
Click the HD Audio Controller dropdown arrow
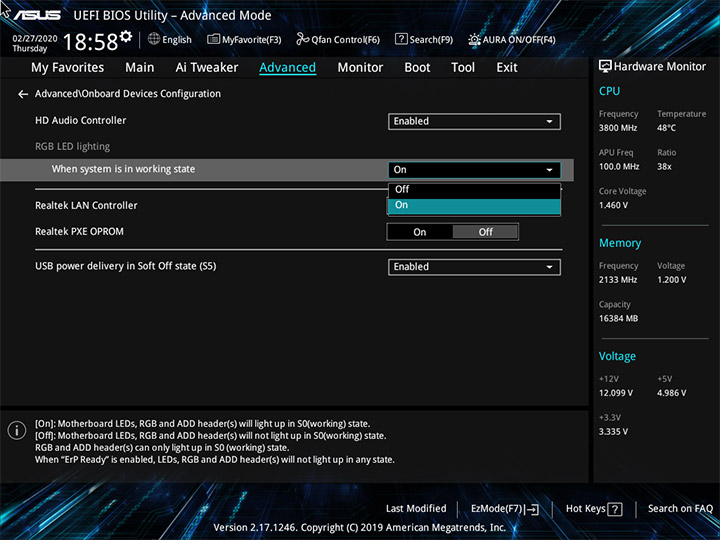[x=549, y=122]
